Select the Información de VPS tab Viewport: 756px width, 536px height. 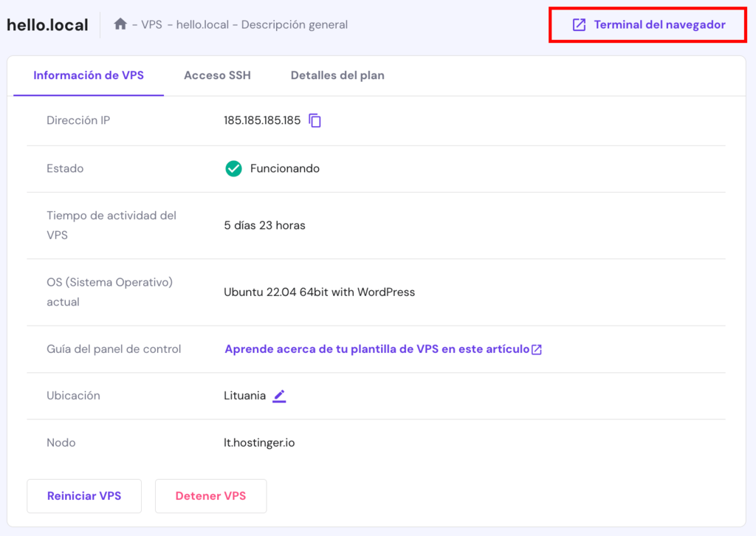(88, 75)
